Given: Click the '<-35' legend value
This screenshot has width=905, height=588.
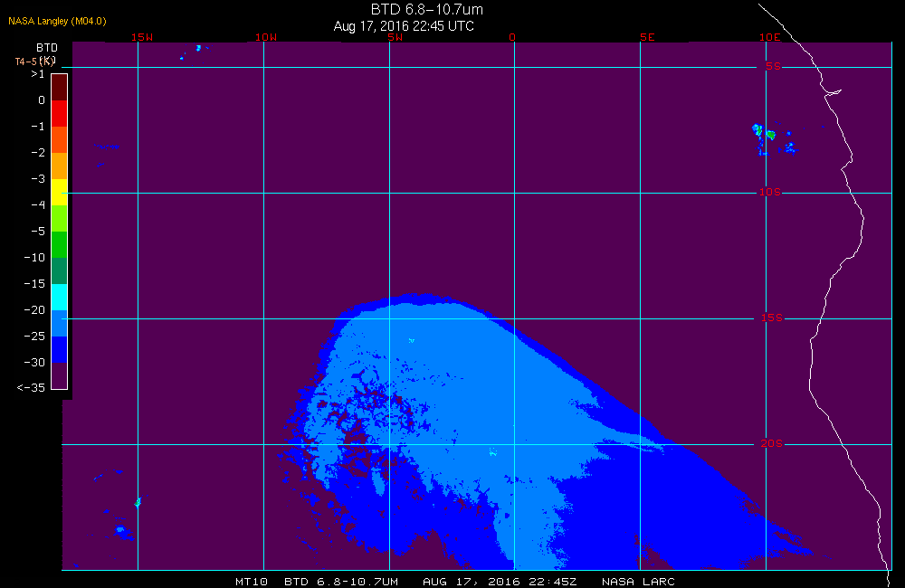Looking at the screenshot, I should (x=31, y=388).
